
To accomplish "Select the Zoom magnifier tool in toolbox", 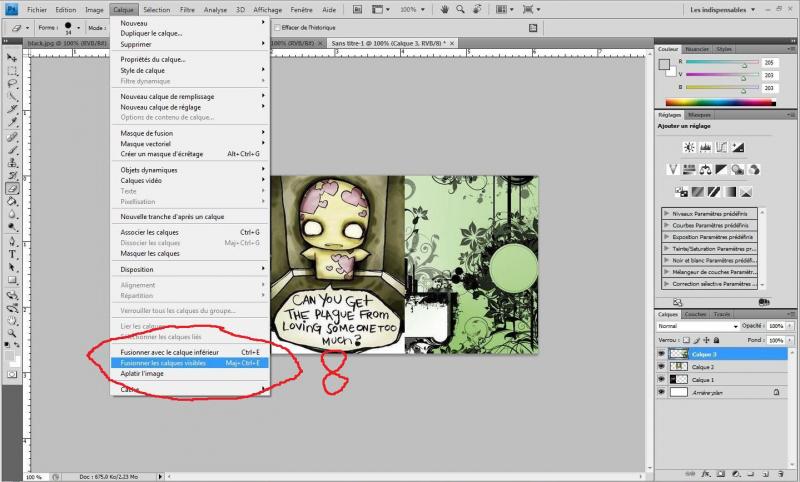I will click(x=12, y=333).
